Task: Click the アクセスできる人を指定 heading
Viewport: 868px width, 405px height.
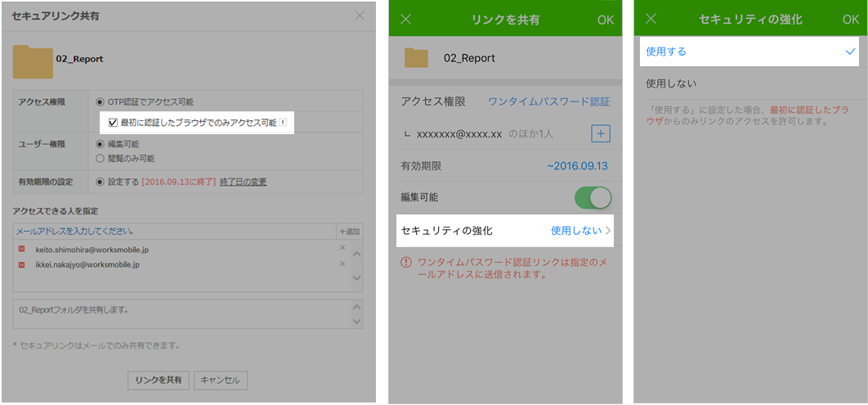Action: [56, 210]
